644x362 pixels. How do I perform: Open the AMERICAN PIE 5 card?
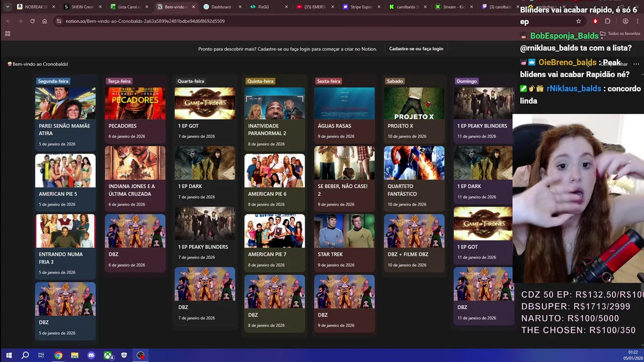(65, 182)
